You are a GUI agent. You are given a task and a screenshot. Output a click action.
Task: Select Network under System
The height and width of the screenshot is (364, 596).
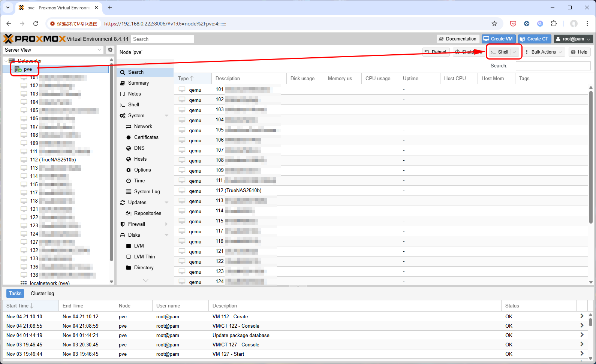pyautogui.click(x=143, y=127)
